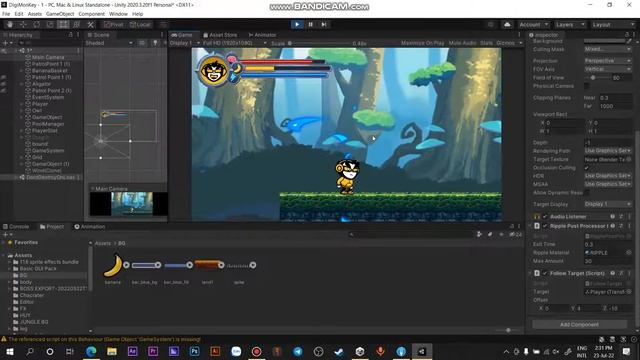Open the cloud services icon

507,24
